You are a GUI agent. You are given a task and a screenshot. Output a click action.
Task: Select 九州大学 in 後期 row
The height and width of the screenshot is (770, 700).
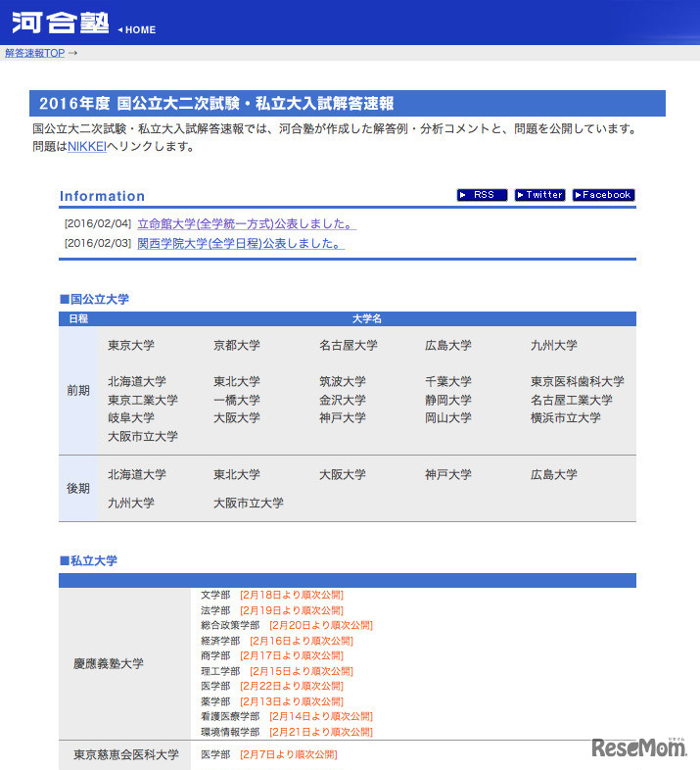pos(131,503)
